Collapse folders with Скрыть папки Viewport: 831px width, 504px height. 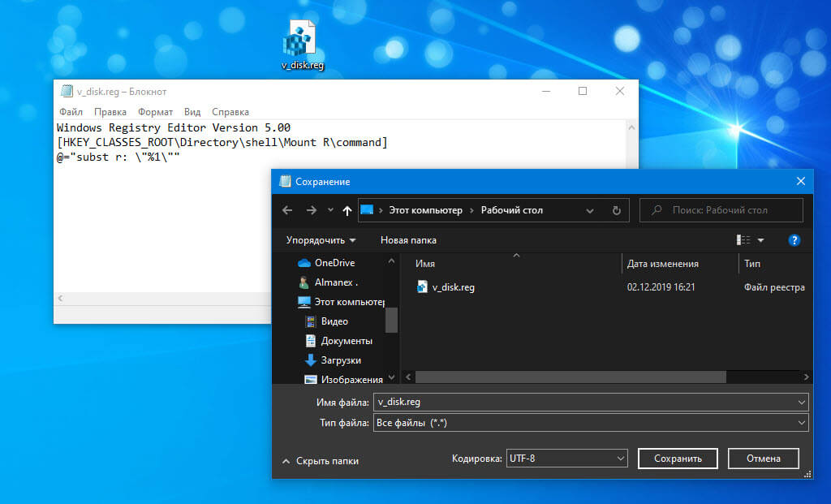click(321, 461)
